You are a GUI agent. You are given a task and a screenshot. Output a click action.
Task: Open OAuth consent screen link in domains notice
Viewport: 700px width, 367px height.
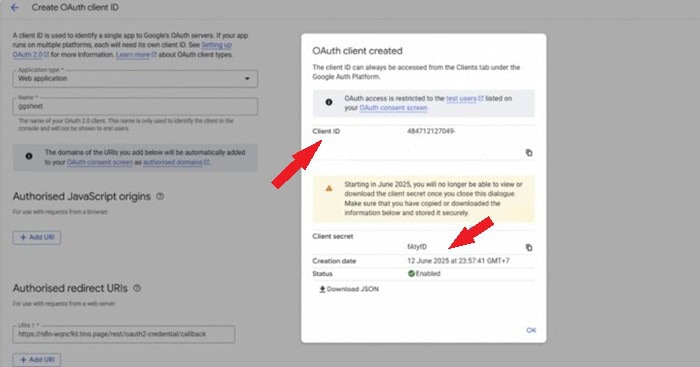[100, 162]
